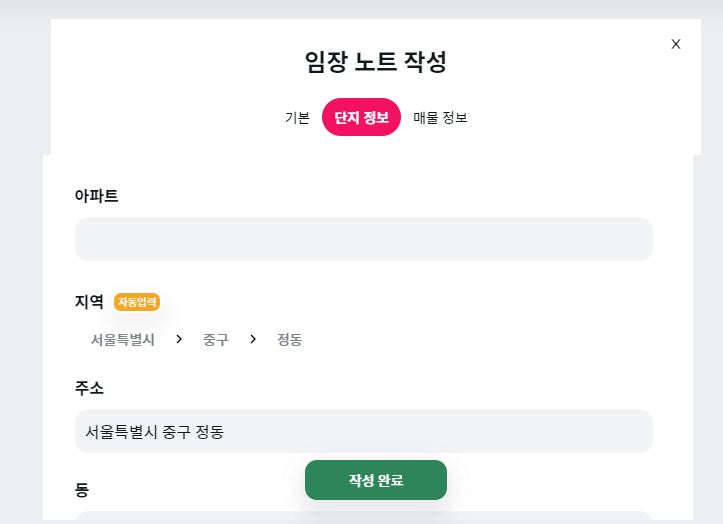Click the 주소 address input field
The image size is (723, 524).
pos(363,431)
